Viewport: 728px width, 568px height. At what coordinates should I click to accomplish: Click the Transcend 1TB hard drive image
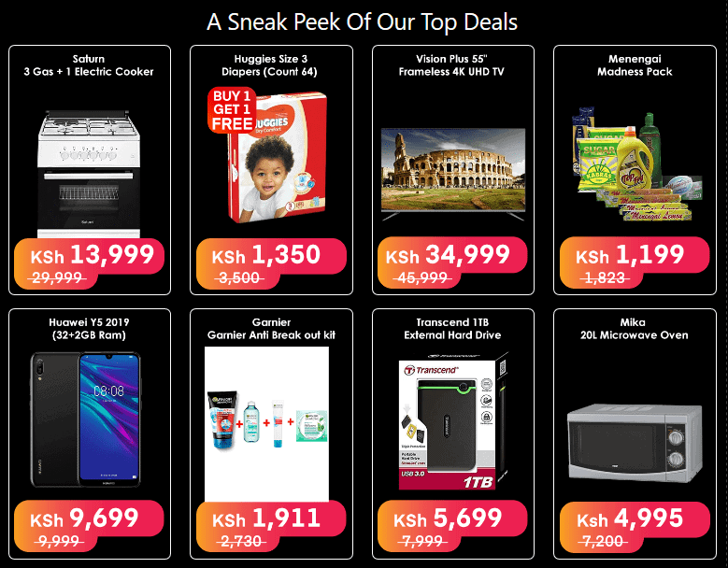click(453, 421)
